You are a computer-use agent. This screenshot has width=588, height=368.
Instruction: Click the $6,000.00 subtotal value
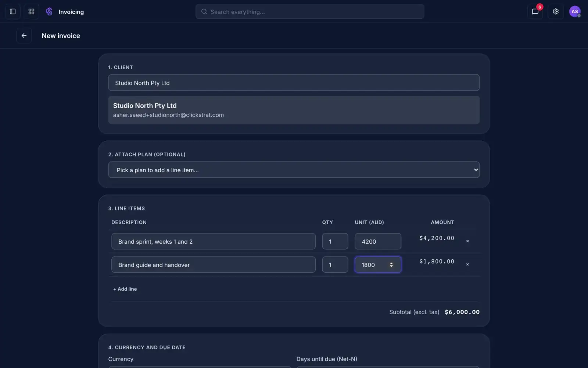tap(462, 312)
